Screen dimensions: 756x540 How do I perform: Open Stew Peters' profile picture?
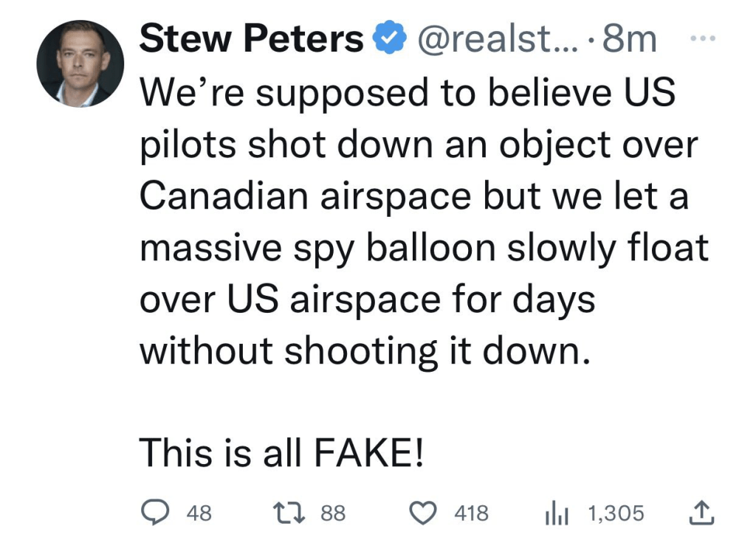(80, 63)
